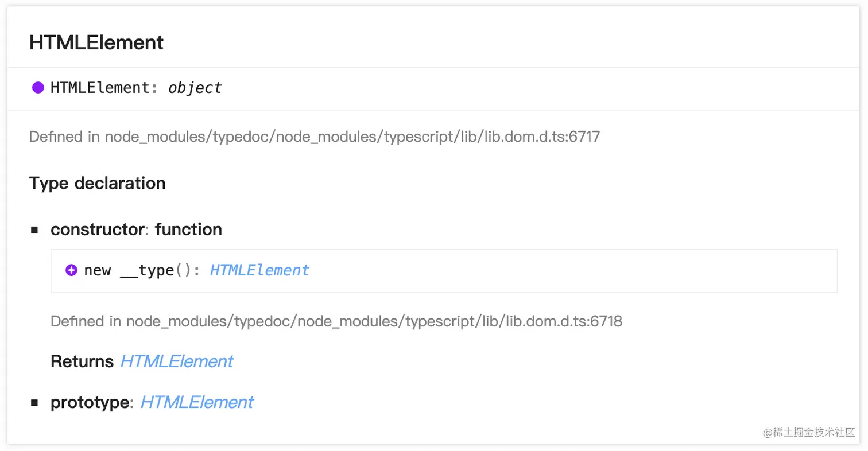Click the "prototype" property name
868x451 pixels.
pyautogui.click(x=90, y=403)
